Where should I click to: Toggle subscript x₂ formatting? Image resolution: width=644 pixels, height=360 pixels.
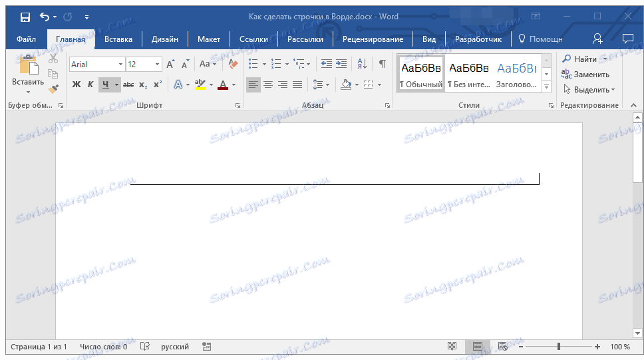click(143, 85)
